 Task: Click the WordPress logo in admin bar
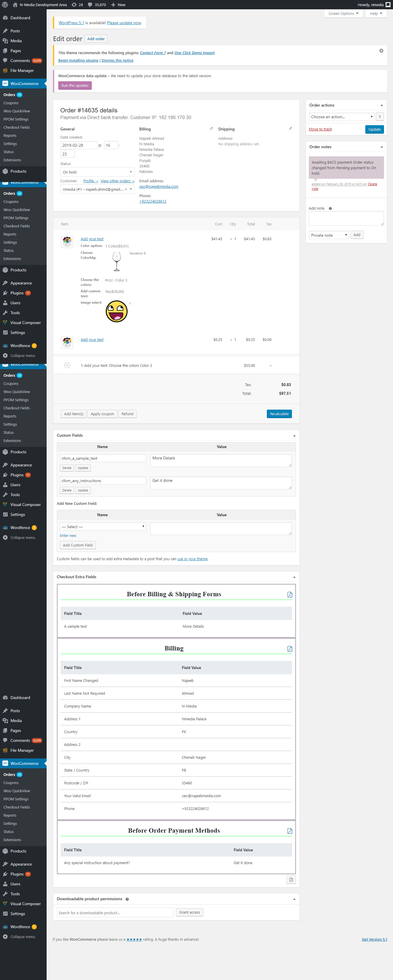[5, 5]
